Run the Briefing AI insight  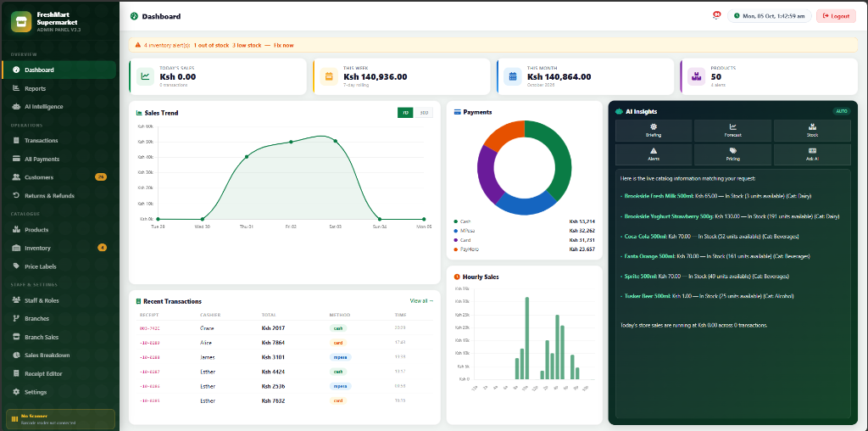(x=654, y=130)
